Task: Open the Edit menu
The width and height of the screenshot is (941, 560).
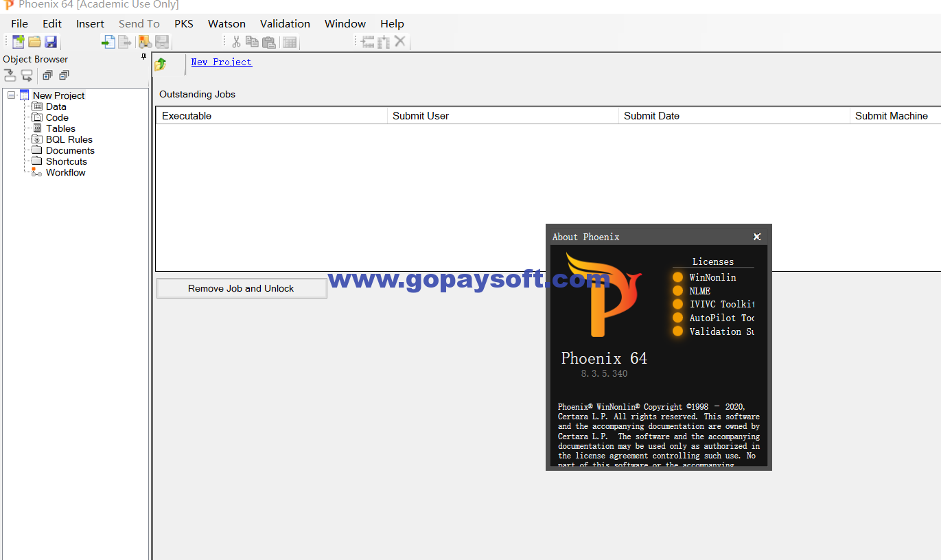Action: [52, 23]
